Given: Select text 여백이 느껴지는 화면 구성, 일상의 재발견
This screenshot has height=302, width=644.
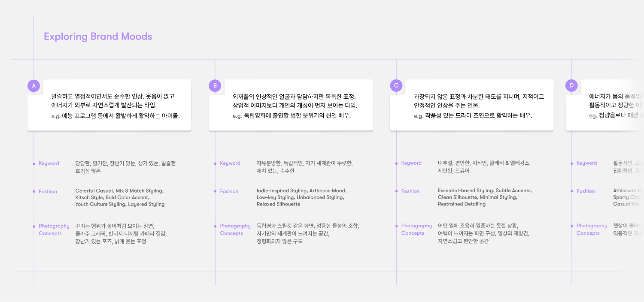Looking at the screenshot, I should pos(483,233).
